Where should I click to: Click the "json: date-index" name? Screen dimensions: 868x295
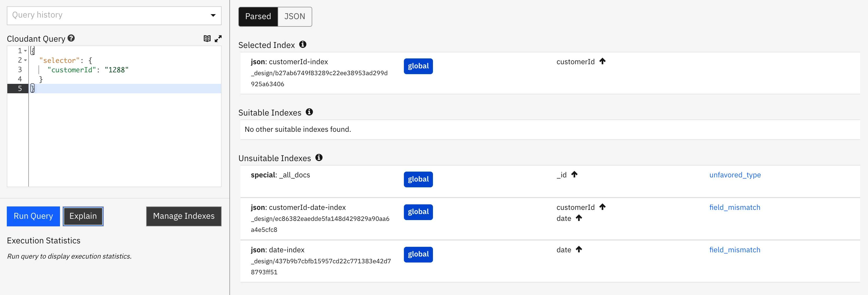click(277, 250)
